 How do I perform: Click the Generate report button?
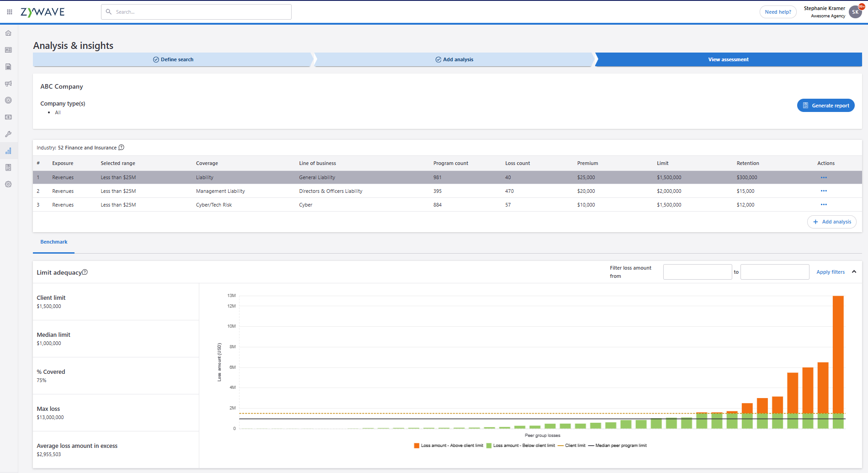click(825, 106)
